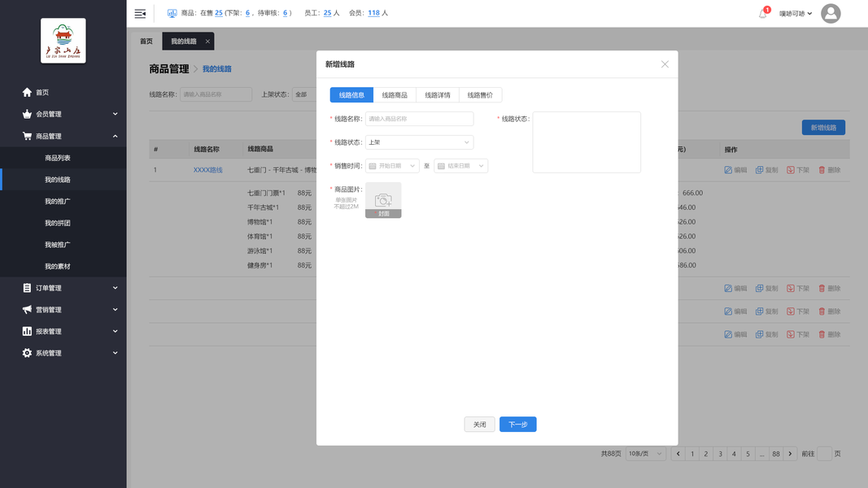Viewport: 868px width, 488px height.
Task: Click 关闭 button in dialog
Action: (x=479, y=425)
